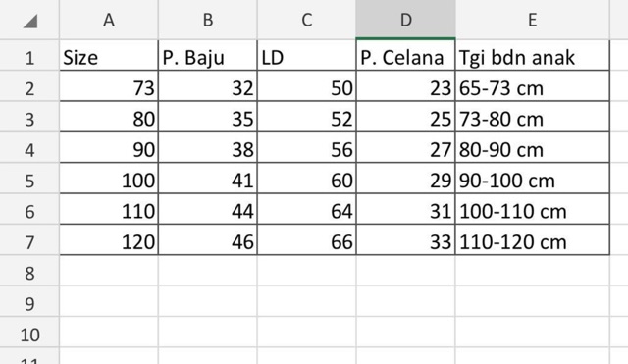Select column B header

tap(208, 20)
